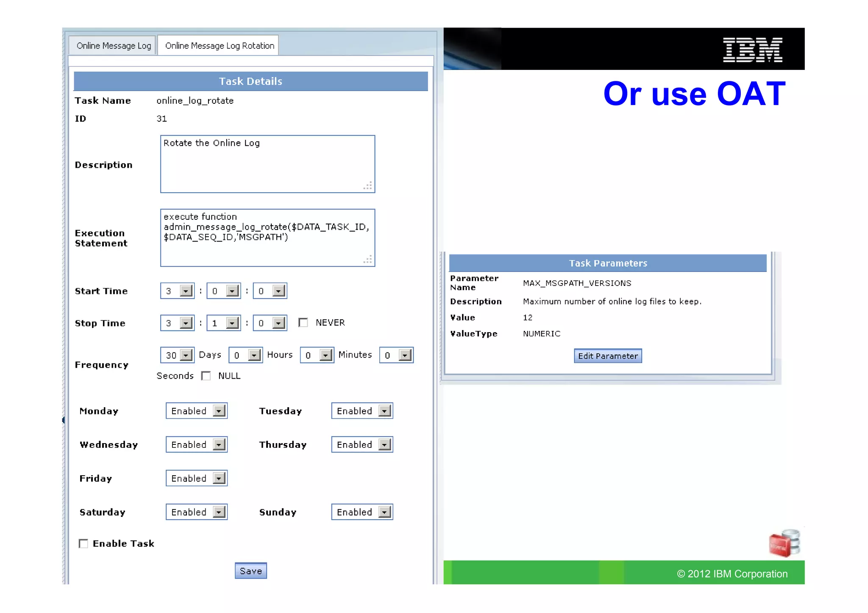Change the Thursday Enabled dropdown

pyautogui.click(x=362, y=444)
